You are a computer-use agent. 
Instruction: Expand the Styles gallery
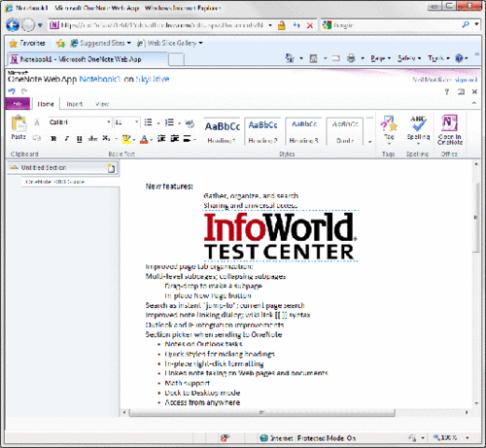click(x=369, y=142)
